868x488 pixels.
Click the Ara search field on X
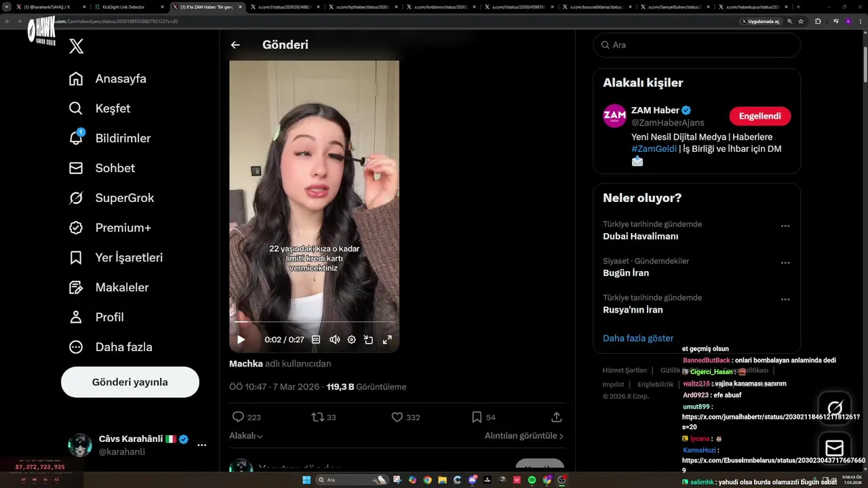pyautogui.click(x=696, y=45)
